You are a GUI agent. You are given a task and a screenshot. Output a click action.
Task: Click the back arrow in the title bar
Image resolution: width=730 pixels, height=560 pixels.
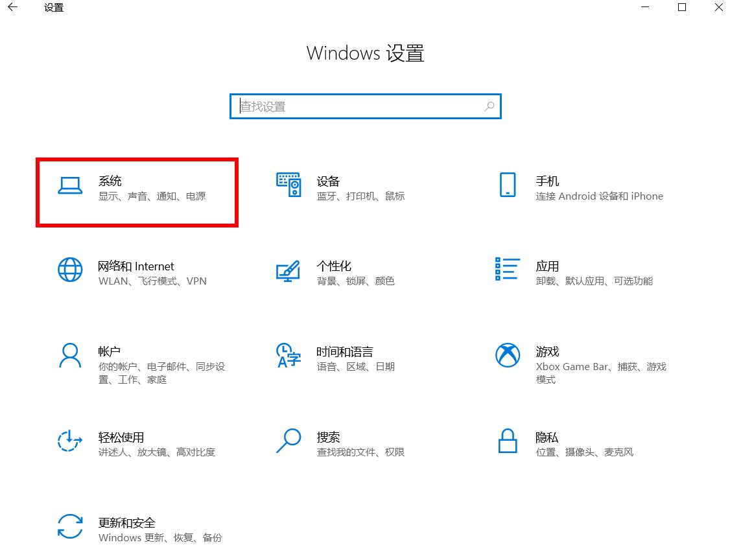click(x=13, y=7)
